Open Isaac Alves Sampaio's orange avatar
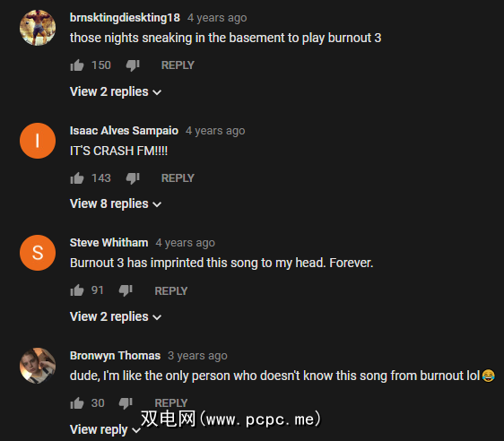This screenshot has height=441, width=504. click(38, 141)
